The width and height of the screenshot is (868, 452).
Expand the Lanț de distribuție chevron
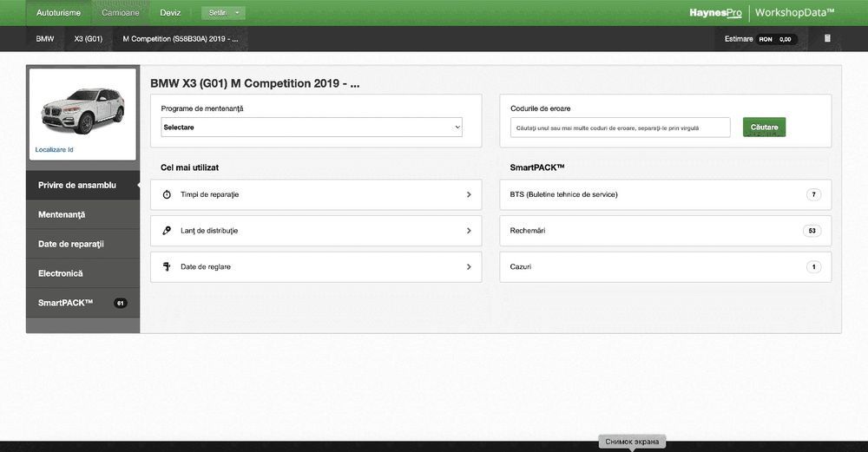[x=469, y=231]
